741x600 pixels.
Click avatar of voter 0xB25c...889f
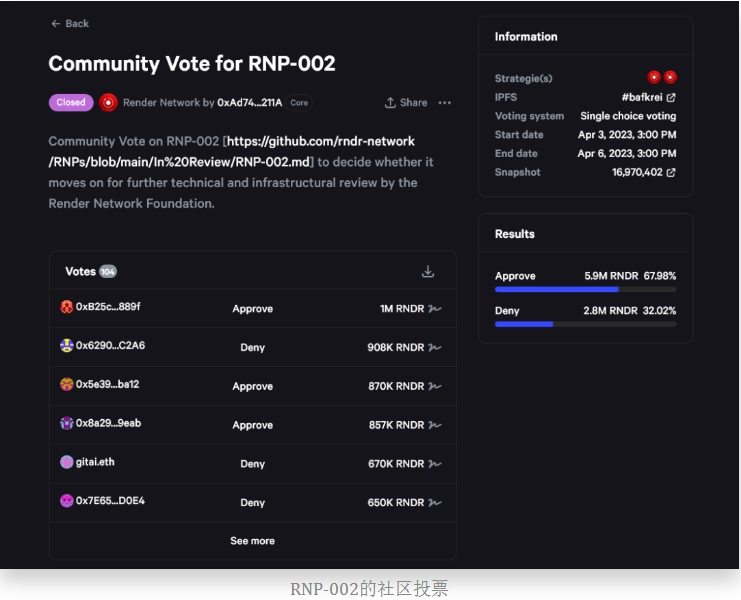pos(67,307)
